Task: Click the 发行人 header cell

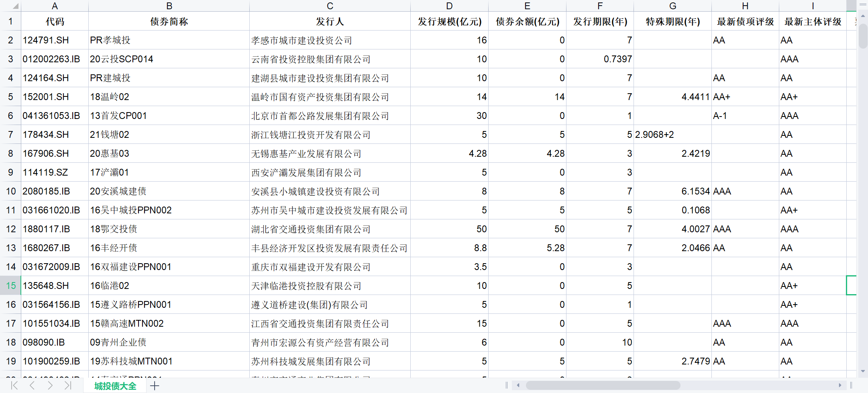Action: pyautogui.click(x=330, y=21)
